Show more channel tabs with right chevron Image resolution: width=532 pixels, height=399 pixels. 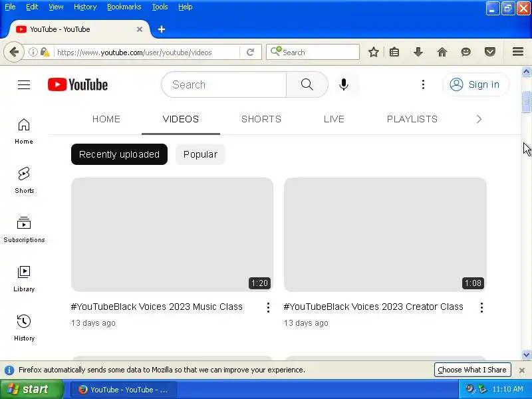479,119
